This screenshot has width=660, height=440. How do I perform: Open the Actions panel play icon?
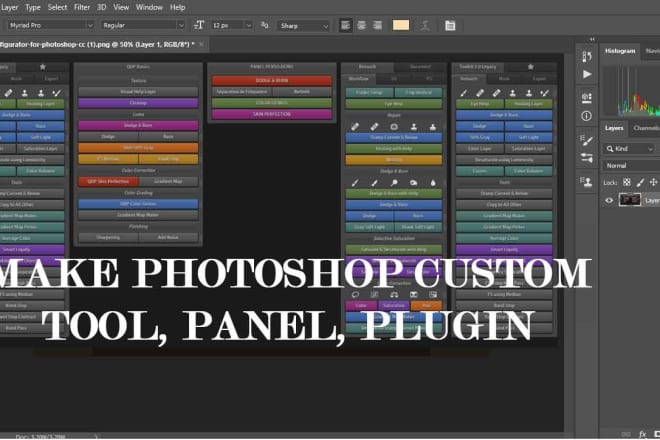pos(587,75)
